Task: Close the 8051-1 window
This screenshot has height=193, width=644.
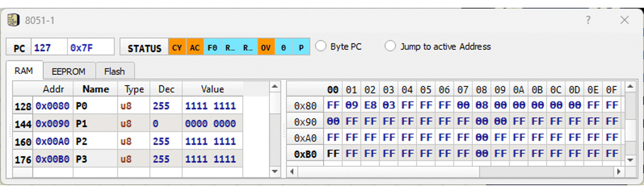Action: pos(625,20)
